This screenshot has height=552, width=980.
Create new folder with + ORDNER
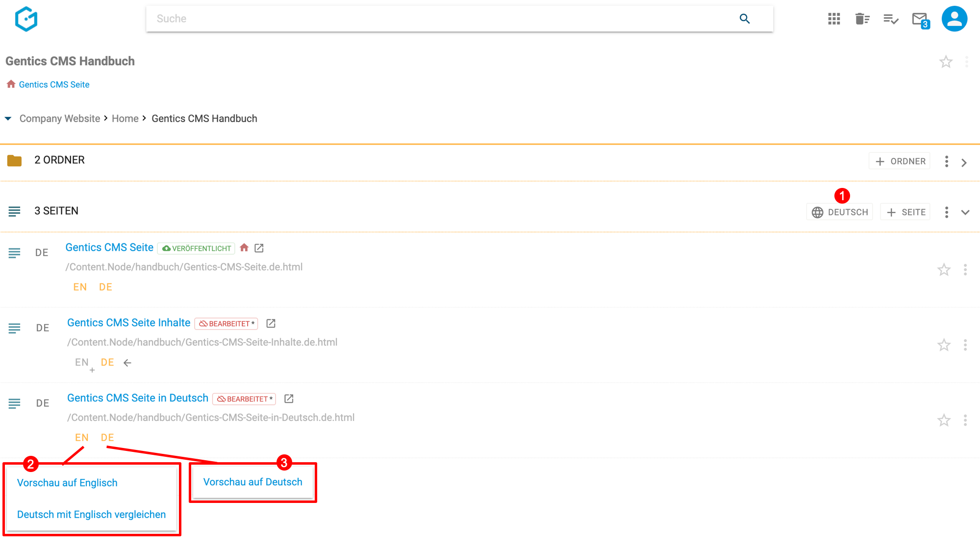pyautogui.click(x=900, y=161)
